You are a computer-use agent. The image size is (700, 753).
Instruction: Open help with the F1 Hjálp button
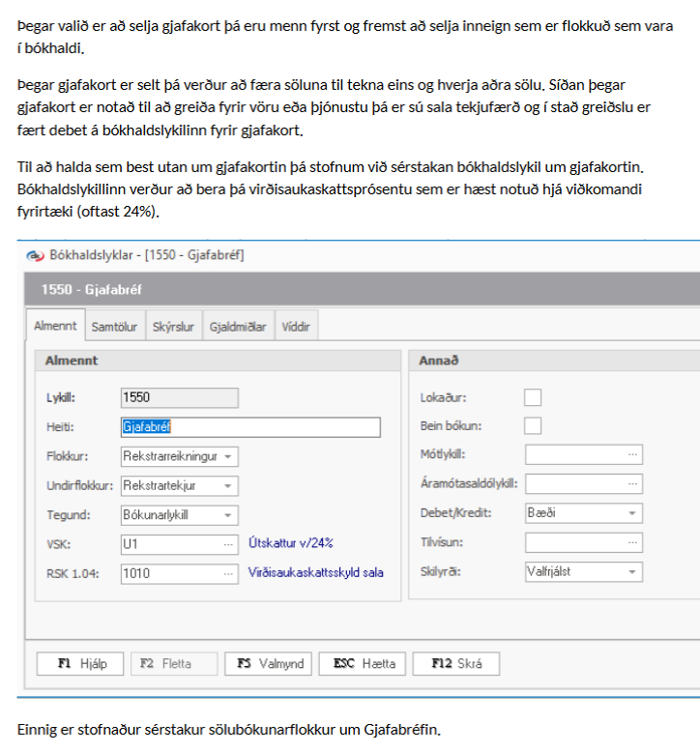81,664
